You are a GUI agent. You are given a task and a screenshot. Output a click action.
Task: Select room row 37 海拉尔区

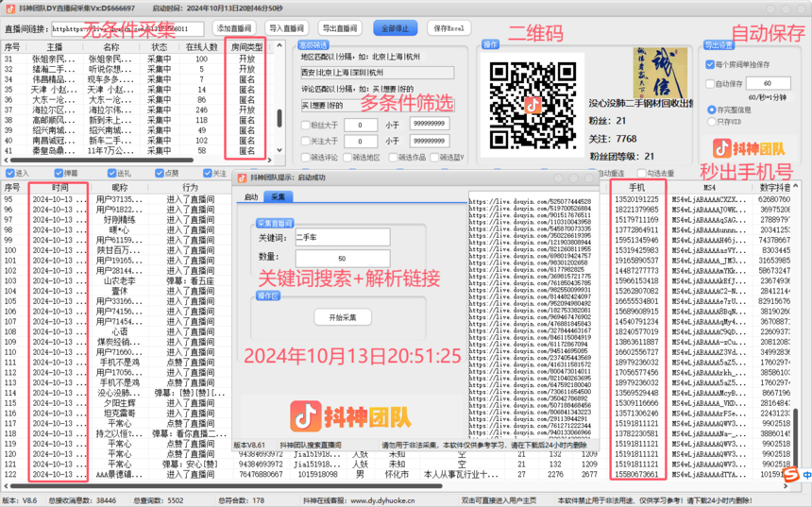tap(136, 110)
